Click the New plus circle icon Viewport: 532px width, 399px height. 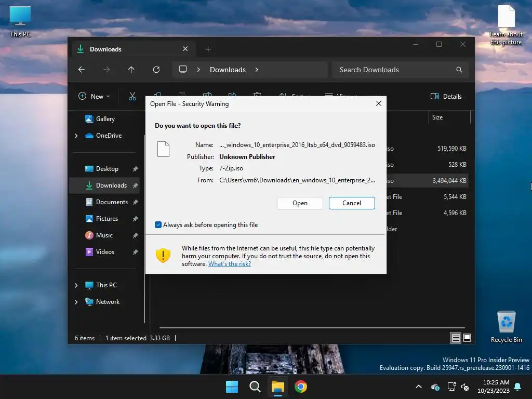82,96
